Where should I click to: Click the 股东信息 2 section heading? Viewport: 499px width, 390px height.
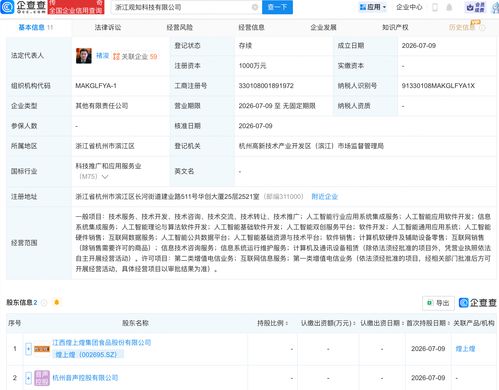coord(22,303)
